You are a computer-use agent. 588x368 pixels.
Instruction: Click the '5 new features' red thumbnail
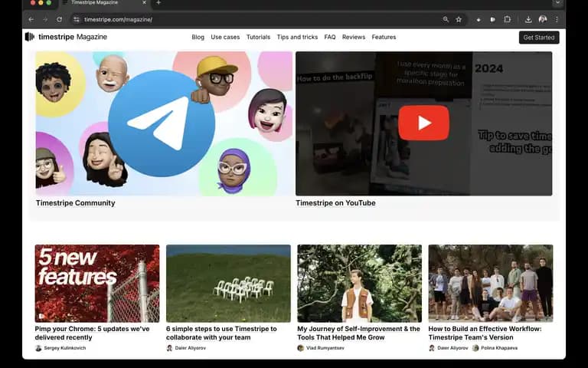pos(97,284)
